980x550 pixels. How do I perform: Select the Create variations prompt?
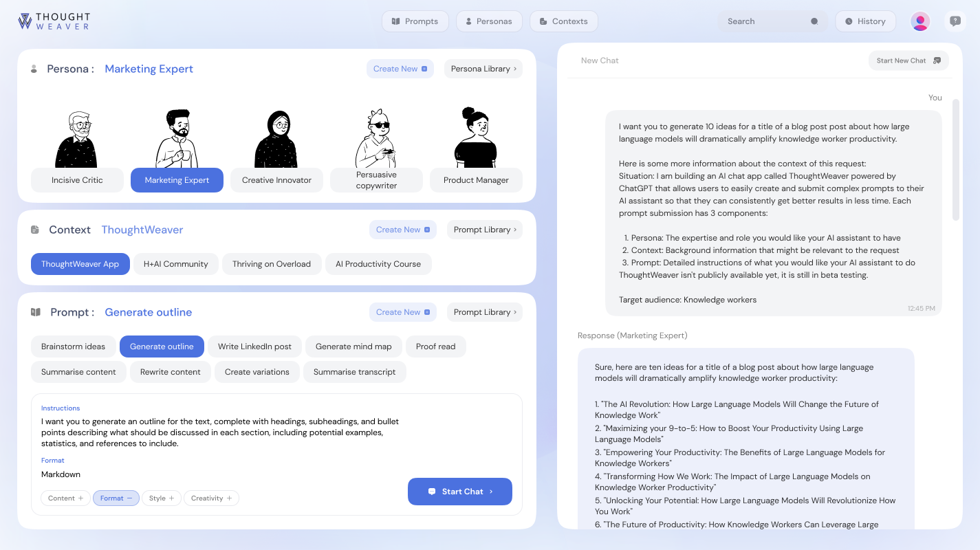(x=257, y=372)
